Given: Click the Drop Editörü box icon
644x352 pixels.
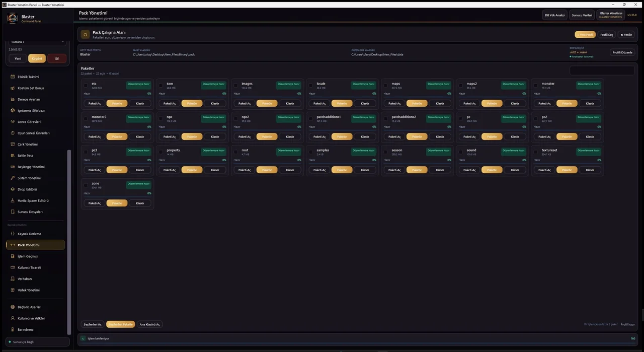Looking at the screenshot, I should tap(12, 189).
